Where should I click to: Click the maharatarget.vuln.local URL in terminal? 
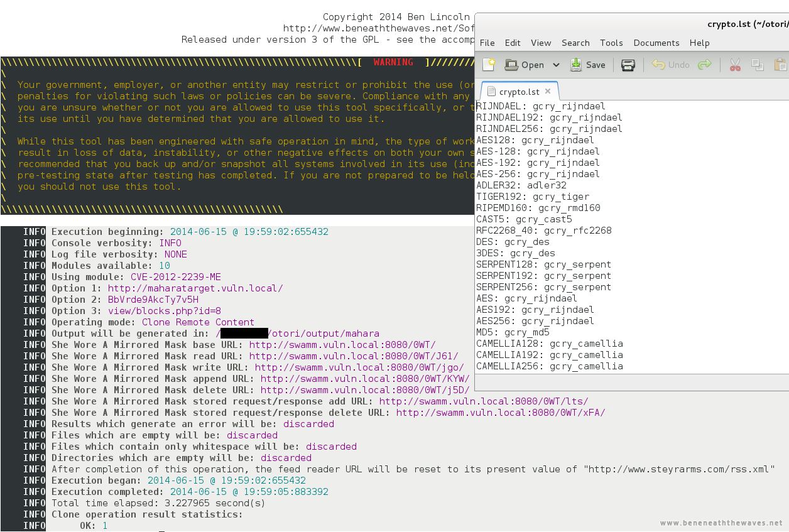195,288
